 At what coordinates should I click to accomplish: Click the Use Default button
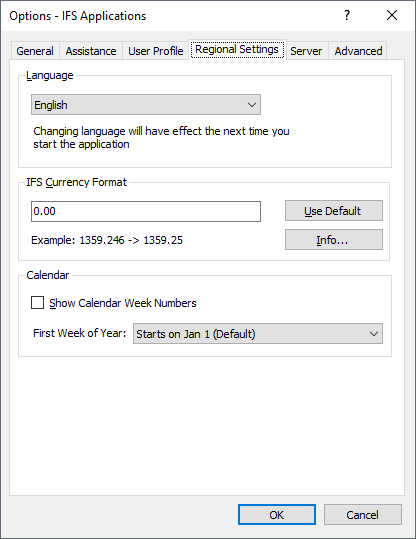[333, 211]
